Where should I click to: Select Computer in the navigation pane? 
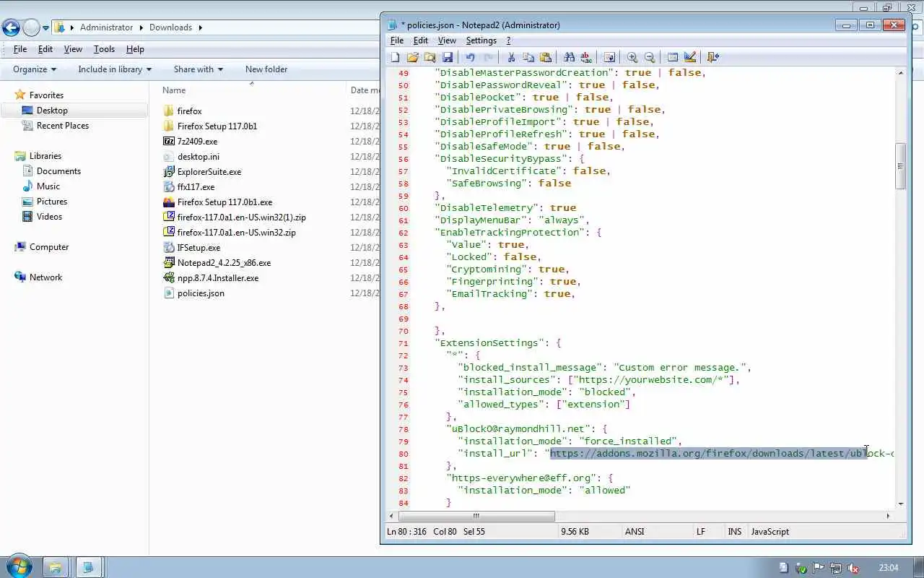click(49, 247)
